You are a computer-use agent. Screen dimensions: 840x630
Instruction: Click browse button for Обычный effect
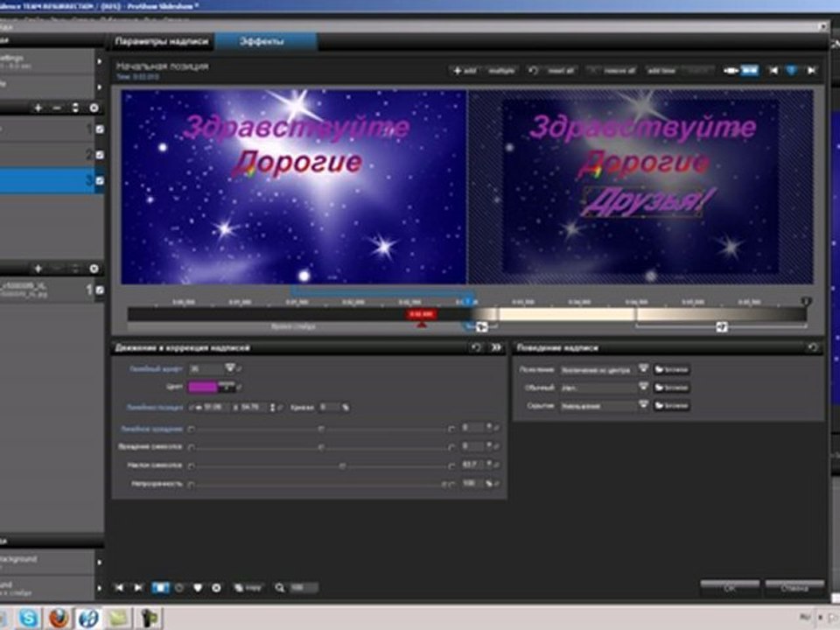pos(671,388)
